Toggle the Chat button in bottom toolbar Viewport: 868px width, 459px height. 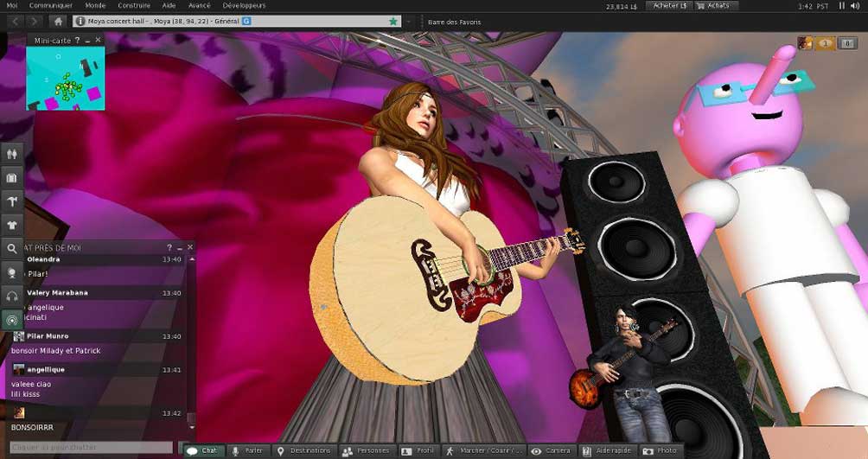(x=203, y=451)
